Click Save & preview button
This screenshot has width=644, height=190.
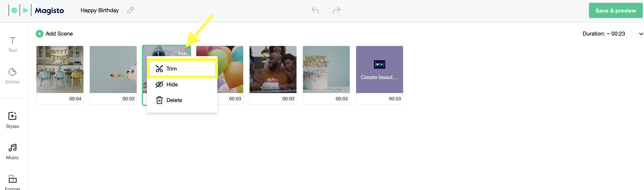pyautogui.click(x=615, y=11)
